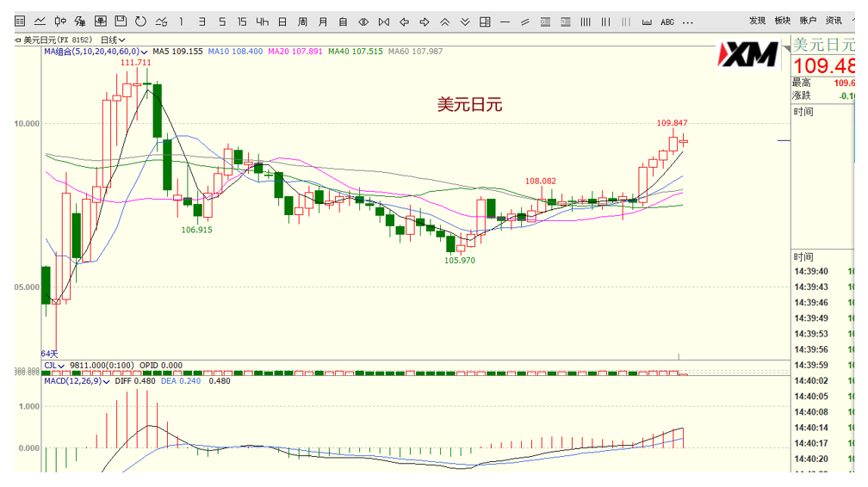Select the candlestick K-line chart icon
Image resolution: width=868 pixels, height=487 pixels.
tap(60, 22)
